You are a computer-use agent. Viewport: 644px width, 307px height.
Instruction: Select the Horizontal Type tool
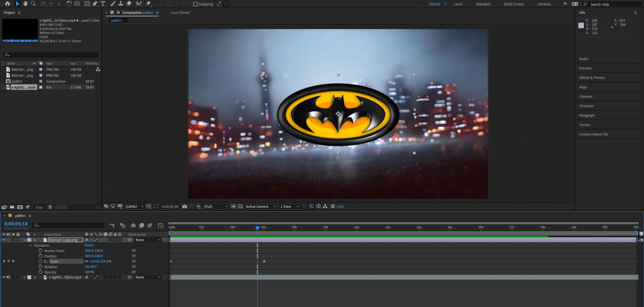pos(103,4)
